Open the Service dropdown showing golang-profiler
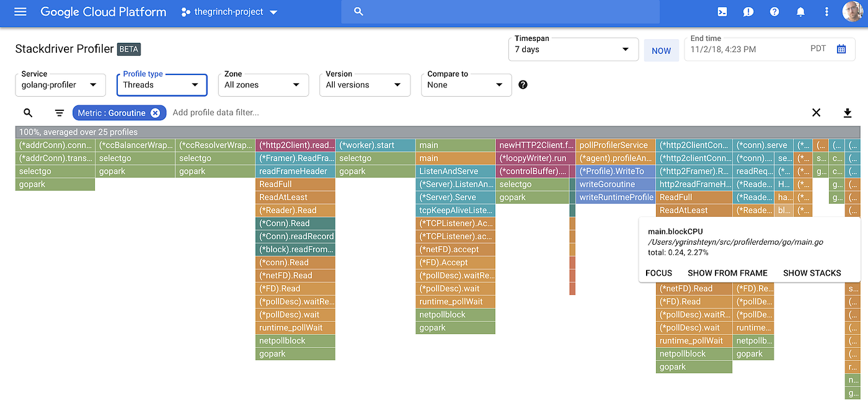 tap(60, 84)
